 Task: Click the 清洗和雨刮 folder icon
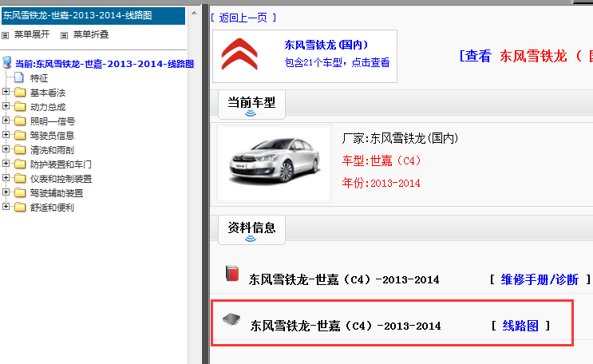click(20, 150)
